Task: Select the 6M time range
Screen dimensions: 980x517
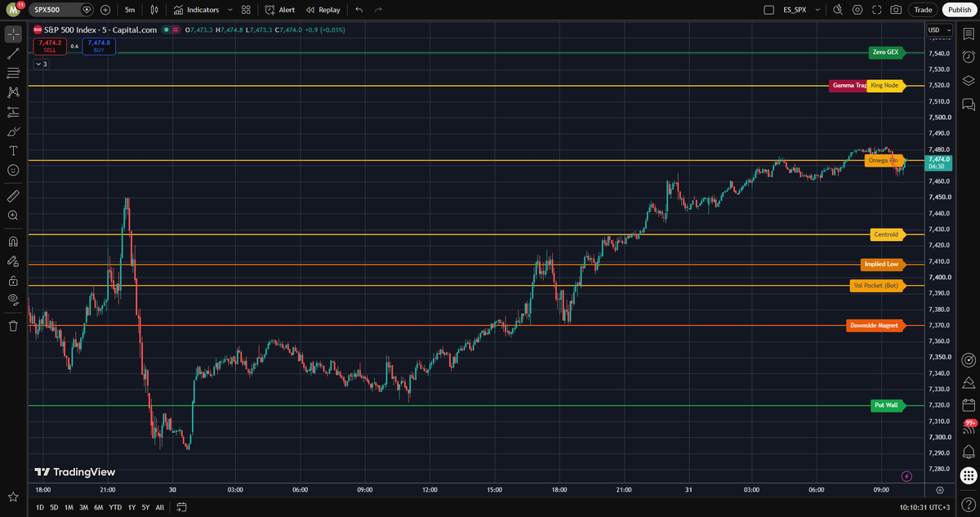Action: coord(99,507)
